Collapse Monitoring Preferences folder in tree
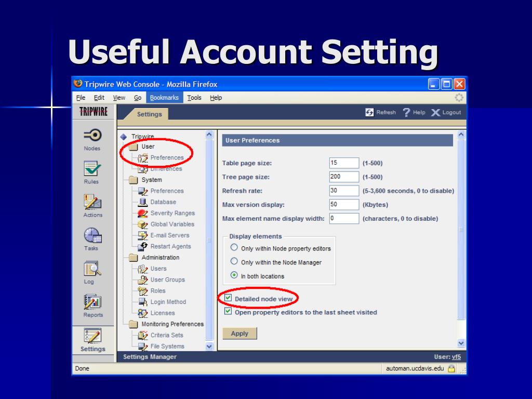532x399 pixels. coord(134,324)
